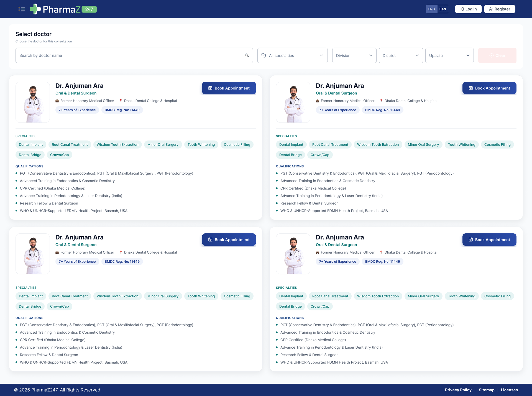Open the Sitemap footer link
532x396 pixels.
pyautogui.click(x=486, y=390)
